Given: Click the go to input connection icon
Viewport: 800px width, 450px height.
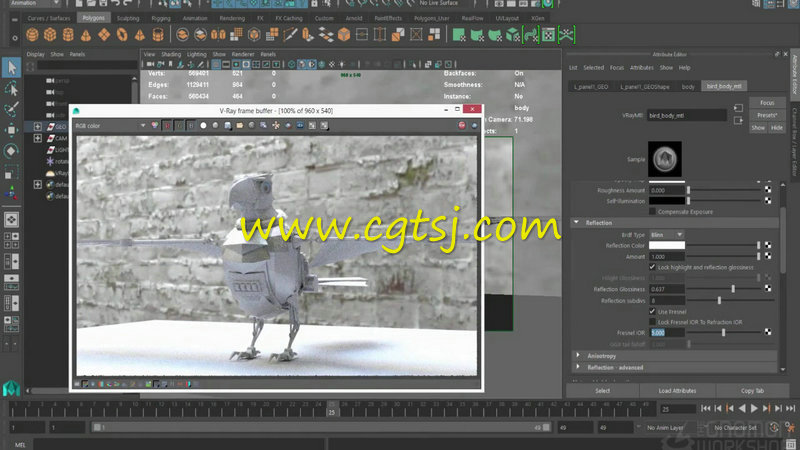Looking at the screenshot, I should point(738,108).
